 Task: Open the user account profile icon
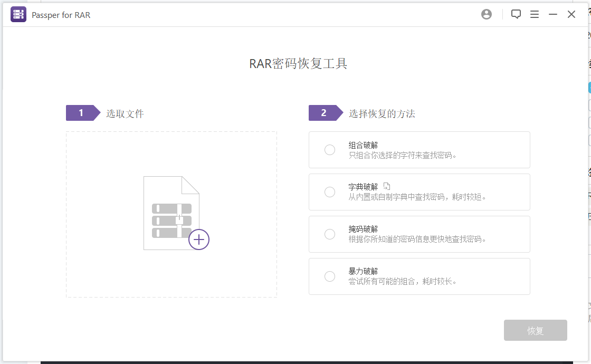486,14
